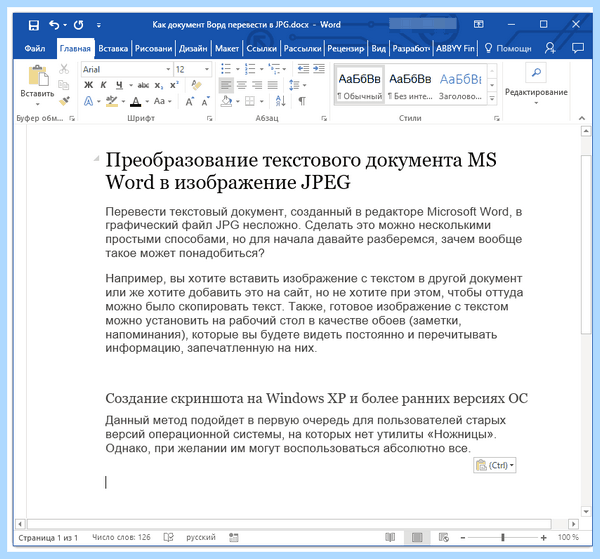
Task: Activate the Format Painter brush
Action: (x=64, y=101)
